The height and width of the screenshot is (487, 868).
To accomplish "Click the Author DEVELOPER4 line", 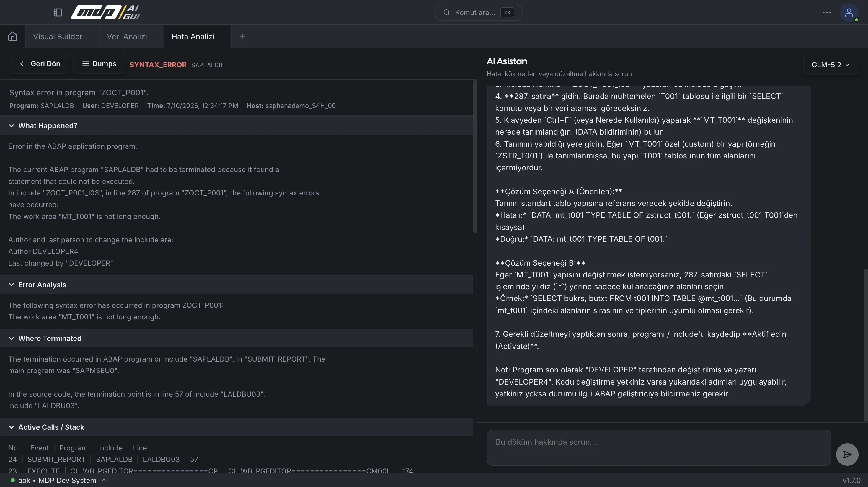I will click(43, 251).
